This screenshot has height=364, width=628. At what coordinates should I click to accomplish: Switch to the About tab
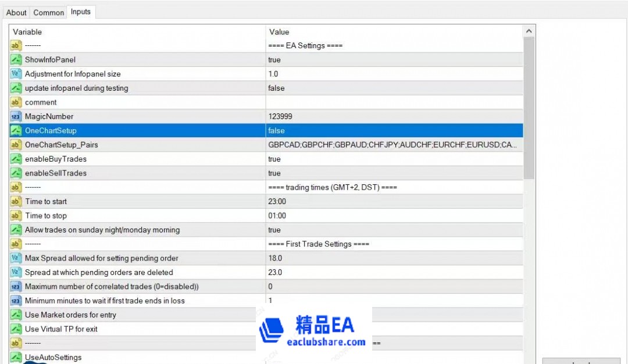point(16,12)
